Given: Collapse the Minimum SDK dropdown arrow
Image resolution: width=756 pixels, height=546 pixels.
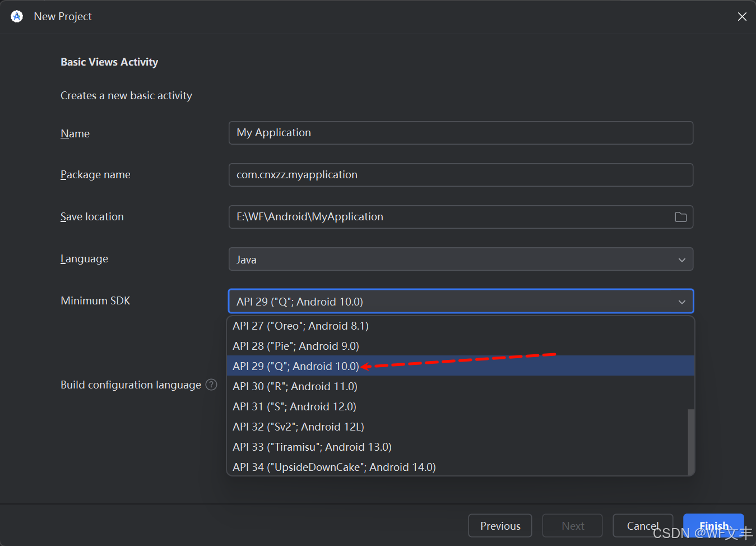Looking at the screenshot, I should pos(681,302).
